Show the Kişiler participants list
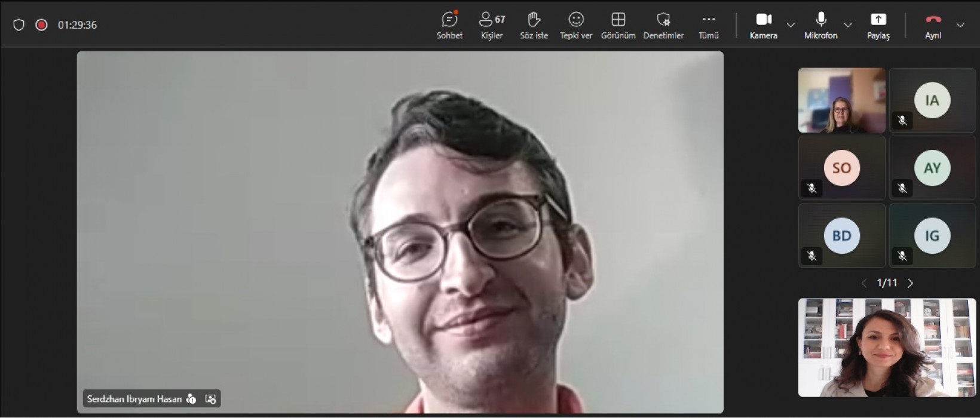The image size is (980, 418). click(492, 25)
